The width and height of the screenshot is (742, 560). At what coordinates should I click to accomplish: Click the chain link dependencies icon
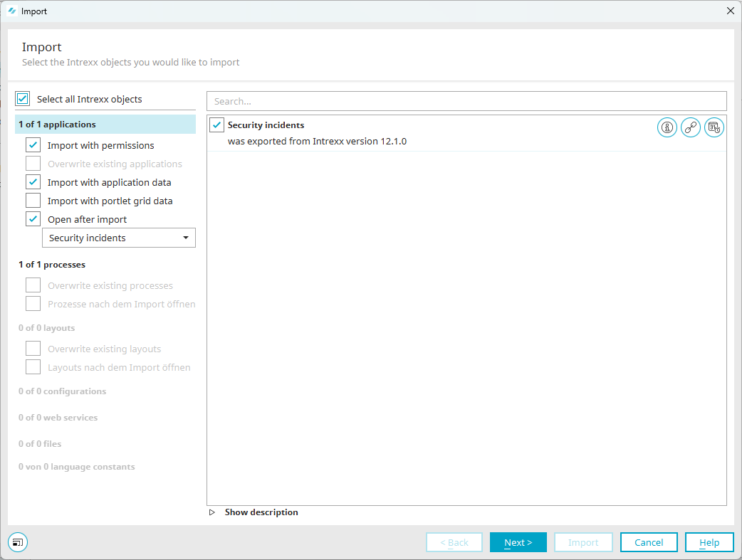691,127
